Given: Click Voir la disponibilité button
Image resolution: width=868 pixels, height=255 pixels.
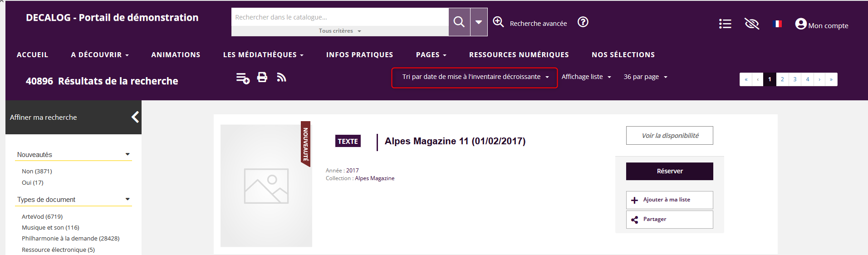Looking at the screenshot, I should (669, 136).
